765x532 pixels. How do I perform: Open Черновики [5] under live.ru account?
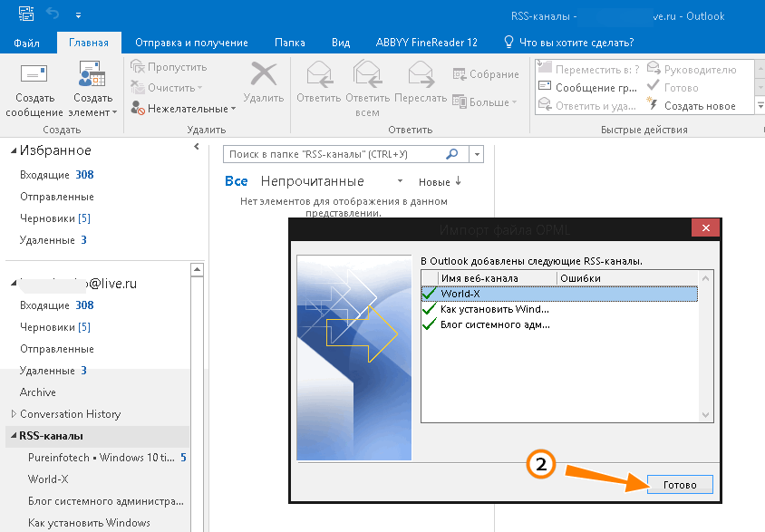pyautogui.click(x=55, y=326)
